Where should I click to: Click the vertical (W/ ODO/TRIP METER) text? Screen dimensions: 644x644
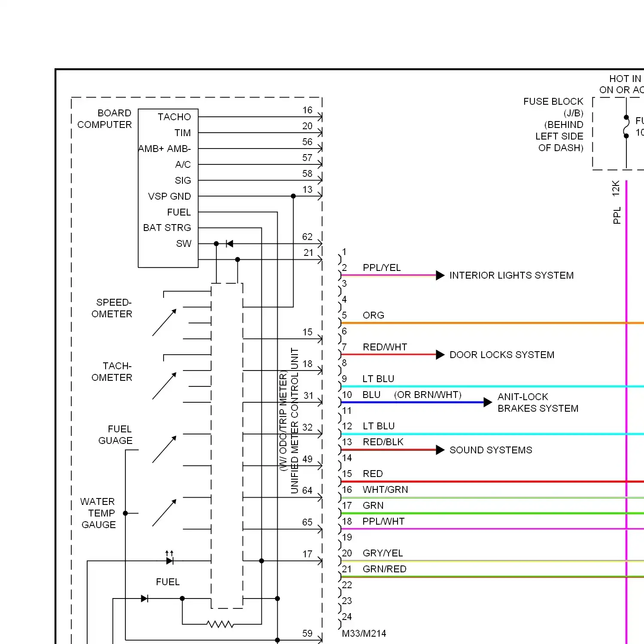click(283, 421)
